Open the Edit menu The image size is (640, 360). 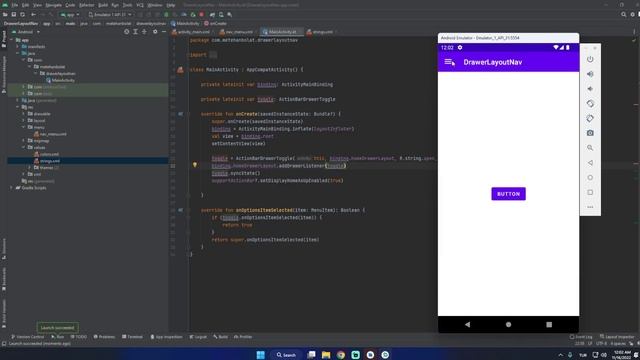(25, 5)
